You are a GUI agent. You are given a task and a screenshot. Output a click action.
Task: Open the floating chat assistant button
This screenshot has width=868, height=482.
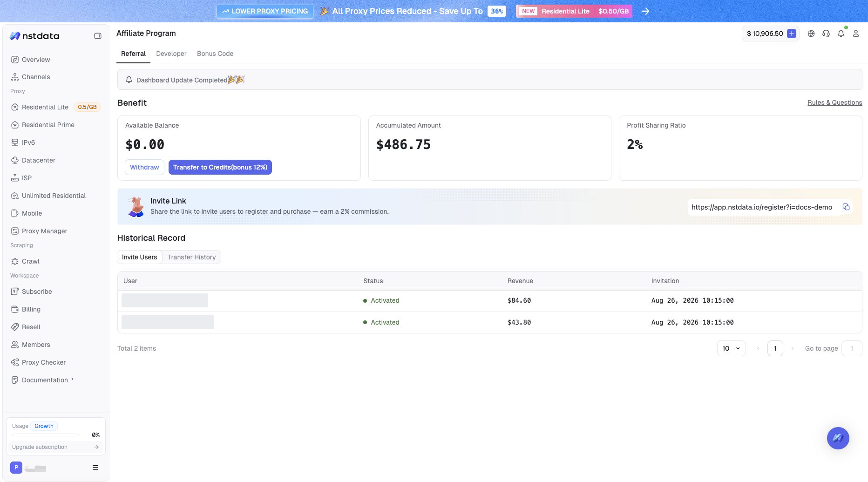point(838,438)
